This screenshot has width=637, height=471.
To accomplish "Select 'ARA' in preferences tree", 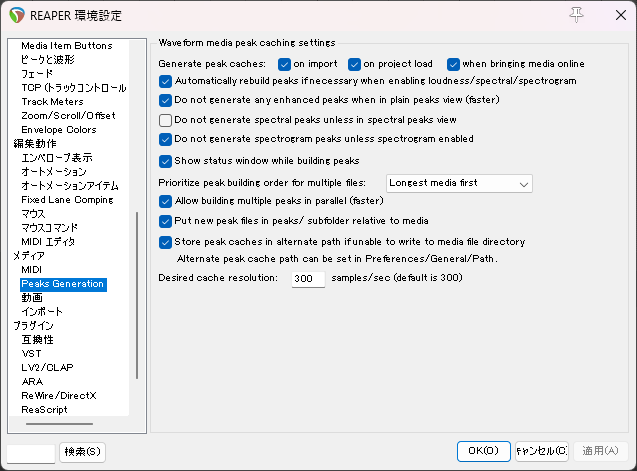I will click(32, 382).
